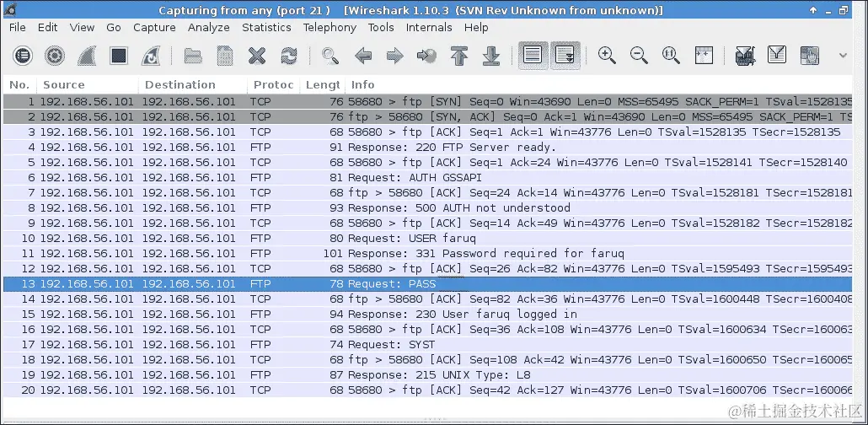
Task: Restart the running live capture
Action: click(x=151, y=56)
